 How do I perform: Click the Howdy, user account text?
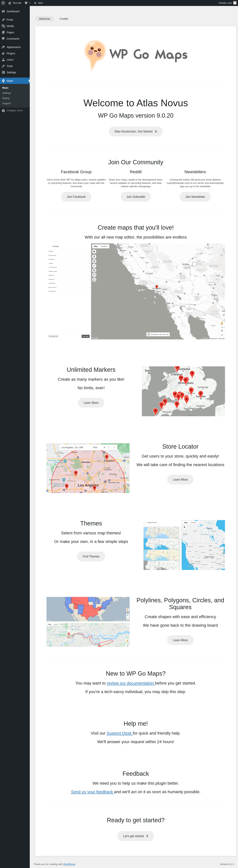225,3
